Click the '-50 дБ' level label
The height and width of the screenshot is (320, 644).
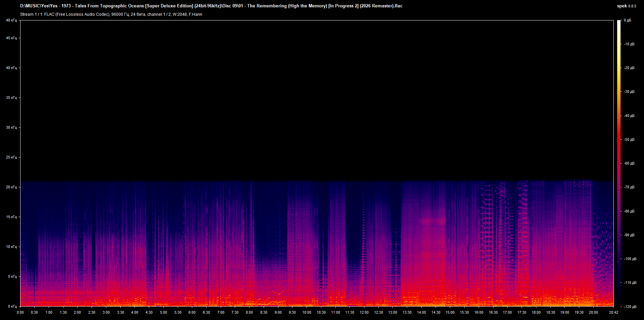coord(629,139)
